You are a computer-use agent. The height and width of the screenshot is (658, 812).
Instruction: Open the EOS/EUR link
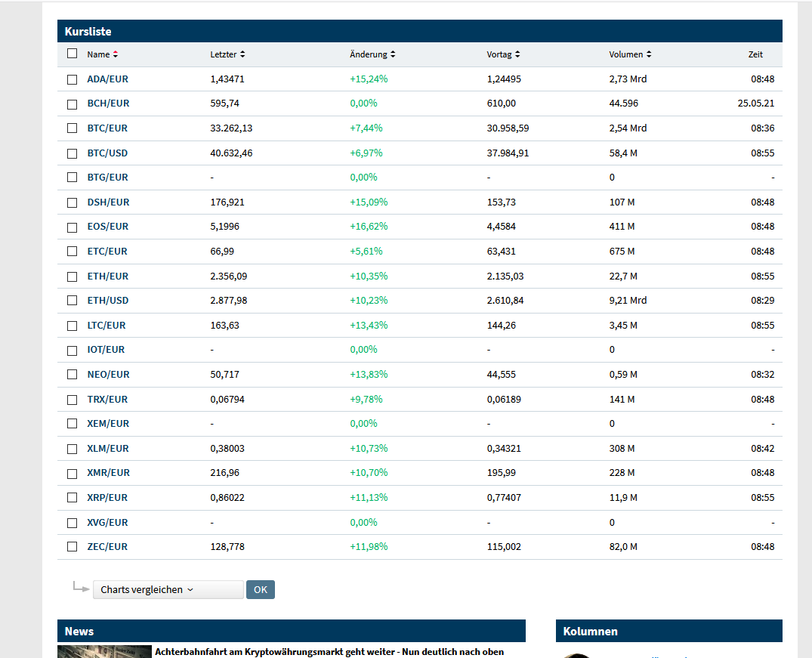click(x=108, y=227)
